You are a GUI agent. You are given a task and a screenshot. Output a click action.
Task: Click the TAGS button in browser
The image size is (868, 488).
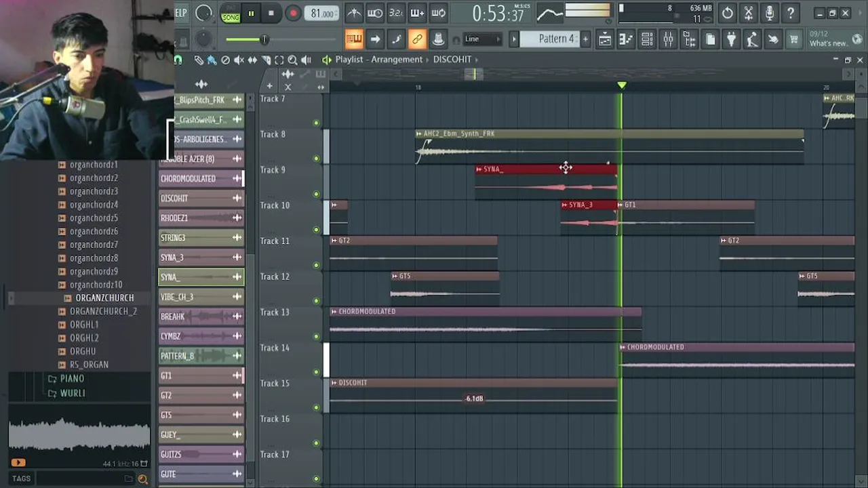pyautogui.click(x=21, y=479)
